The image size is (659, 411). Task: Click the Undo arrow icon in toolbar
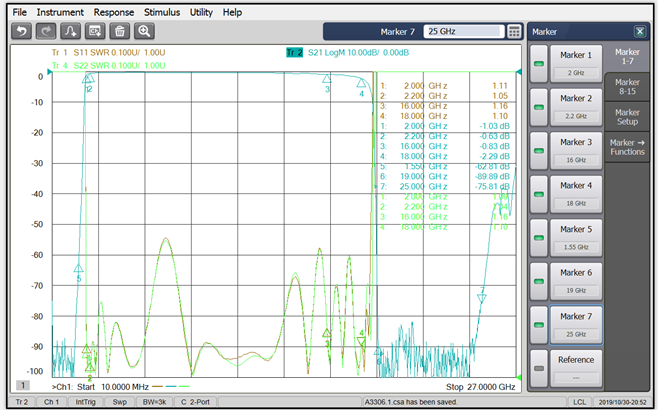tap(22, 32)
